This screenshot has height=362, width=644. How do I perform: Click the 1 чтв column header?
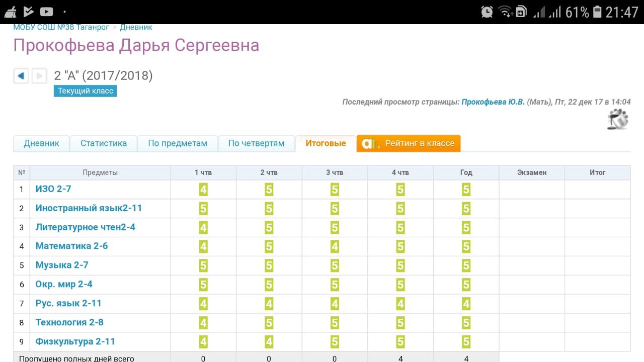pyautogui.click(x=203, y=172)
